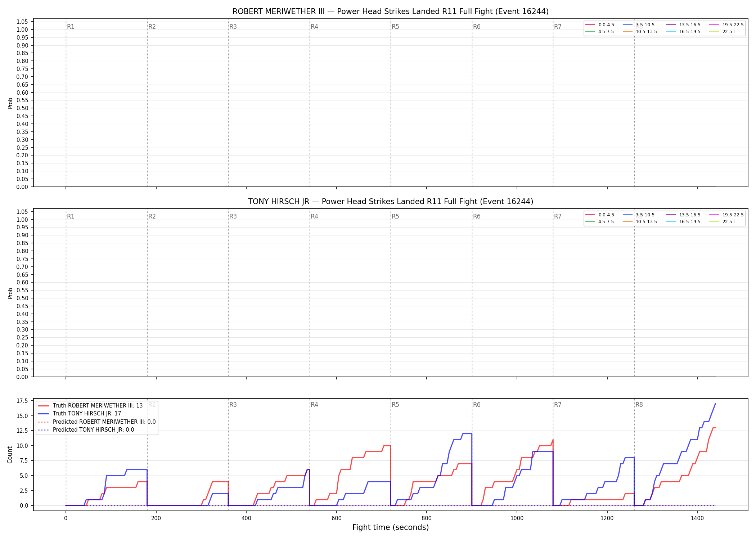Viewport: 756px width, 540px height.
Task: Click R7 round label in Count chart
Action: [x=558, y=405]
